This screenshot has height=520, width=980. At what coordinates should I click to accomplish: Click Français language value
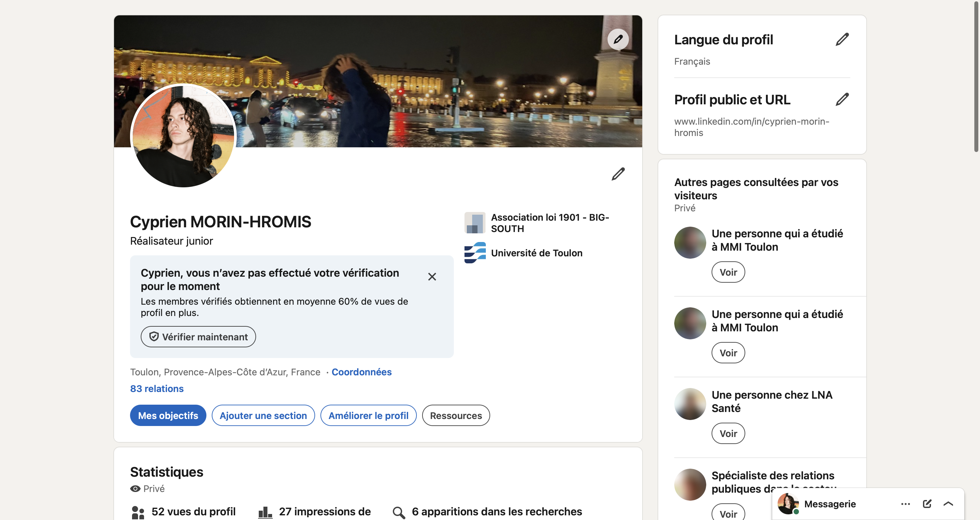coord(692,62)
